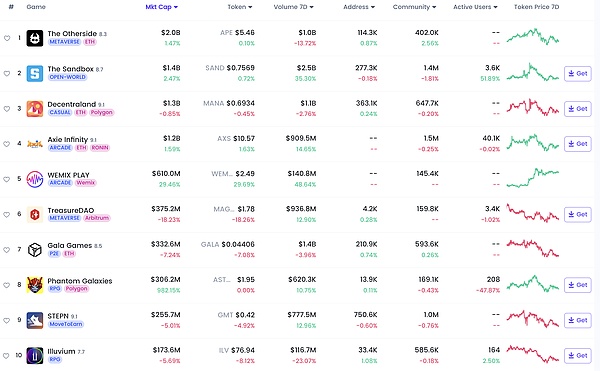Click GALA $0.04406 token price

(228, 244)
